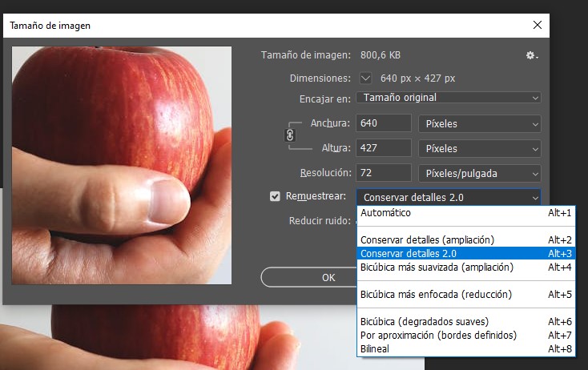Select Por aproximación (bordes definidos)

pyautogui.click(x=466, y=335)
